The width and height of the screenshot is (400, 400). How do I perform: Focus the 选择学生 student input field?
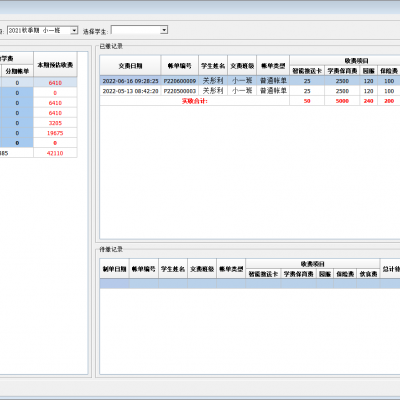coord(136,30)
